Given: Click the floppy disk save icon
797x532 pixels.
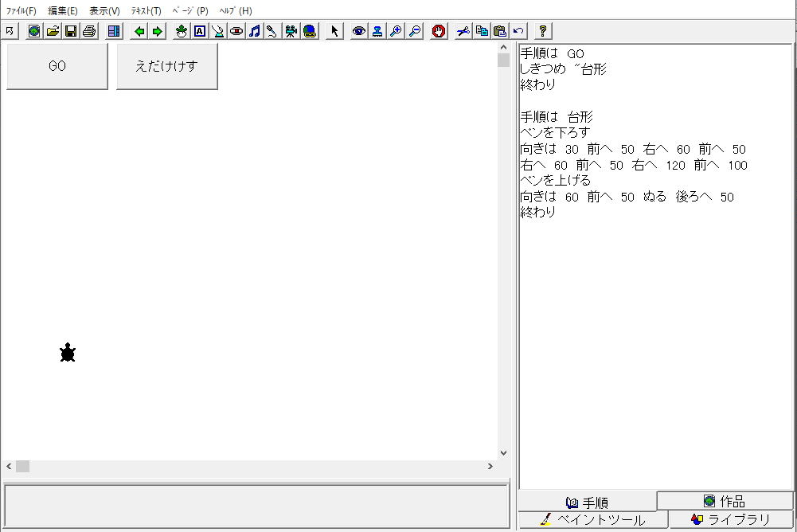Looking at the screenshot, I should pyautogui.click(x=71, y=31).
